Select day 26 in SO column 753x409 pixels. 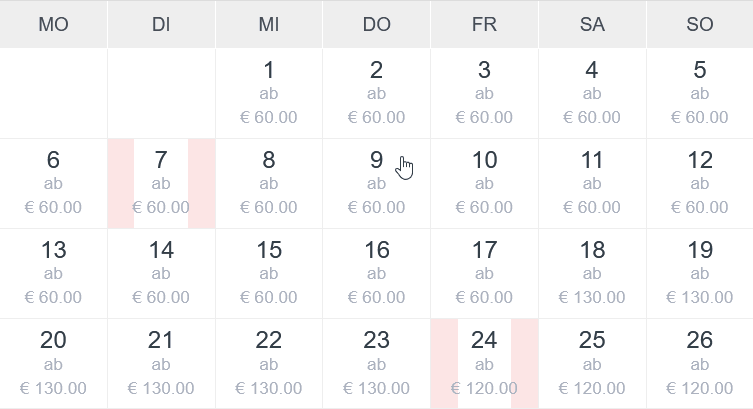pyautogui.click(x=699, y=363)
